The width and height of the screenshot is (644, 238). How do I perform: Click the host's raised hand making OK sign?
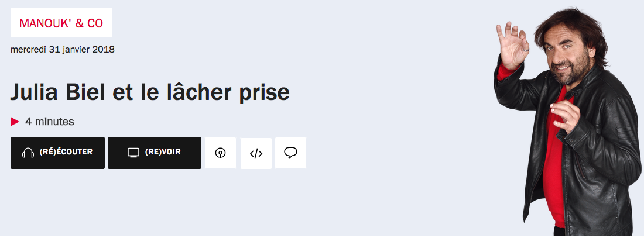coord(512,44)
